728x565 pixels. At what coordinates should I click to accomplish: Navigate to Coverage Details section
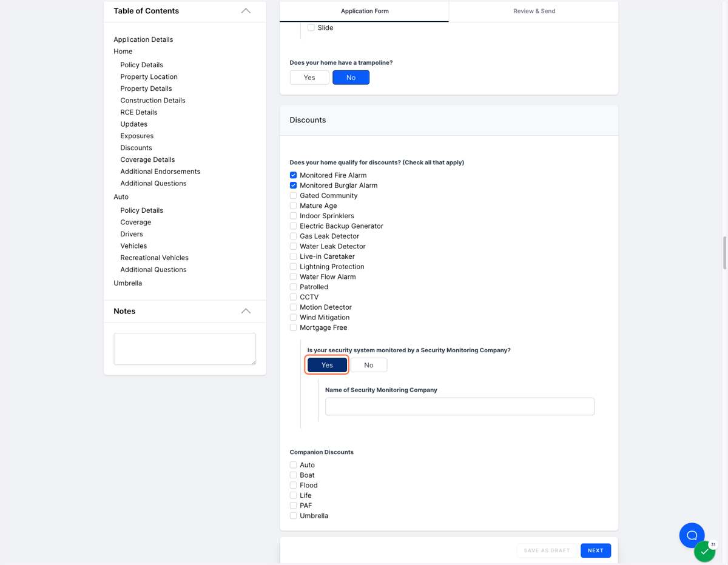pyautogui.click(x=147, y=159)
